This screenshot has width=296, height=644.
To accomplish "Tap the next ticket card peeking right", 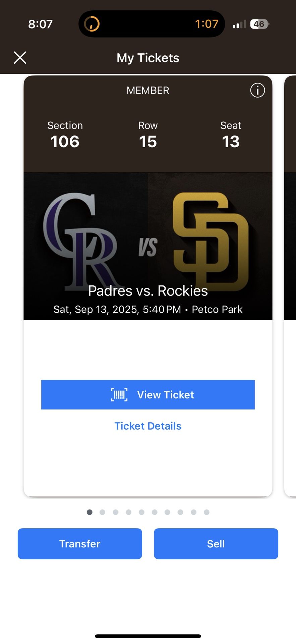I will point(290,285).
